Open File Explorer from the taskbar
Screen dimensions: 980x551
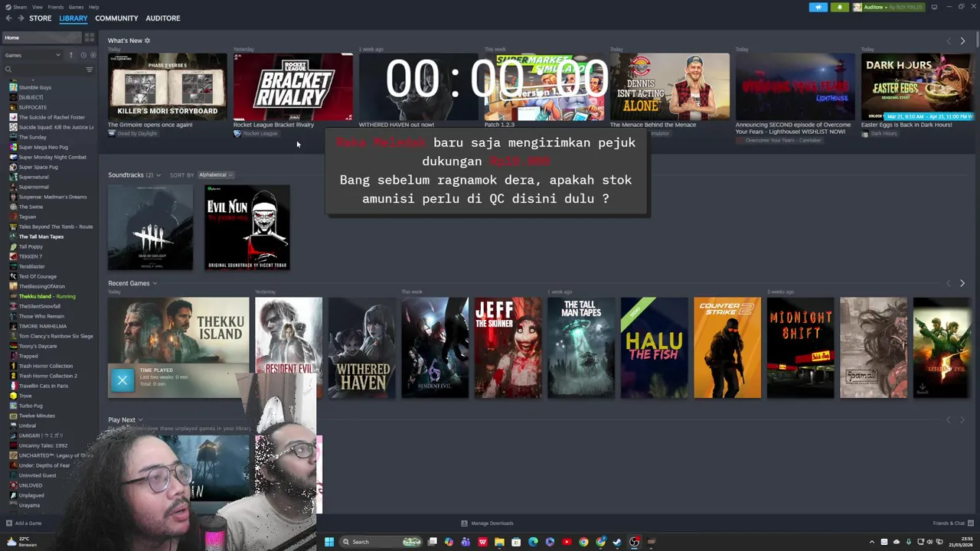[499, 542]
